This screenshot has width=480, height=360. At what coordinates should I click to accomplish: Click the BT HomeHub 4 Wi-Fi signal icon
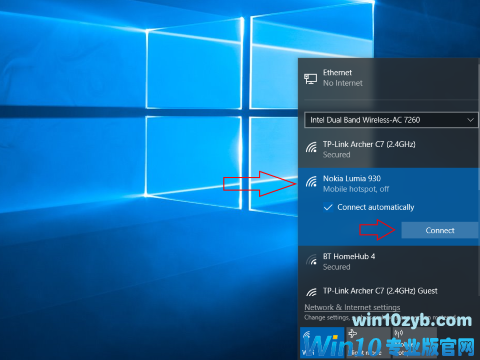point(311,259)
